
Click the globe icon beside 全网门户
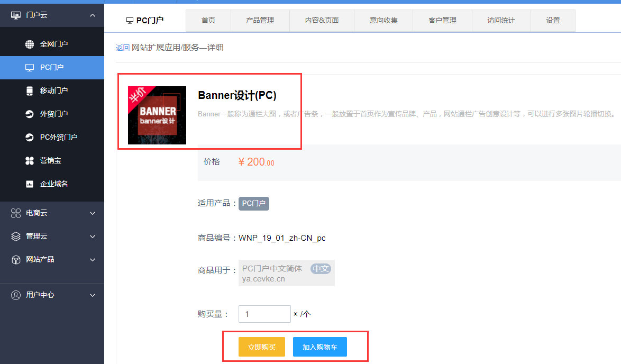pyautogui.click(x=30, y=44)
